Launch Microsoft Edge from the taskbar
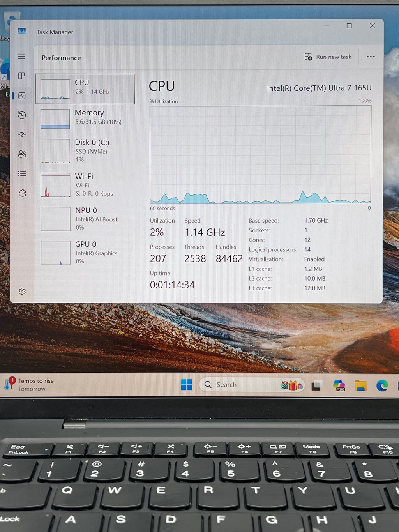 (x=382, y=385)
